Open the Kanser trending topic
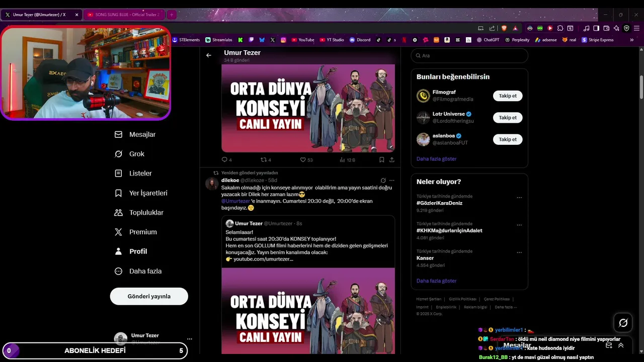Image resolution: width=644 pixels, height=362 pixels. [425, 258]
